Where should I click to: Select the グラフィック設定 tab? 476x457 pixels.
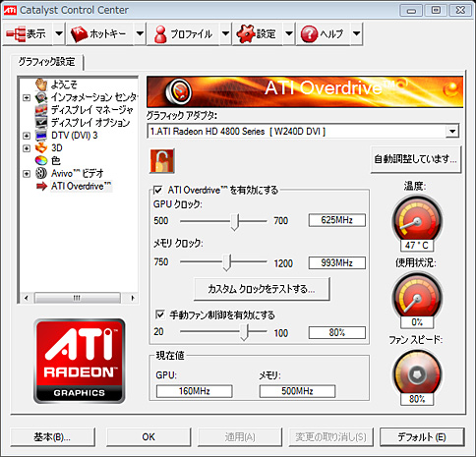46,62
